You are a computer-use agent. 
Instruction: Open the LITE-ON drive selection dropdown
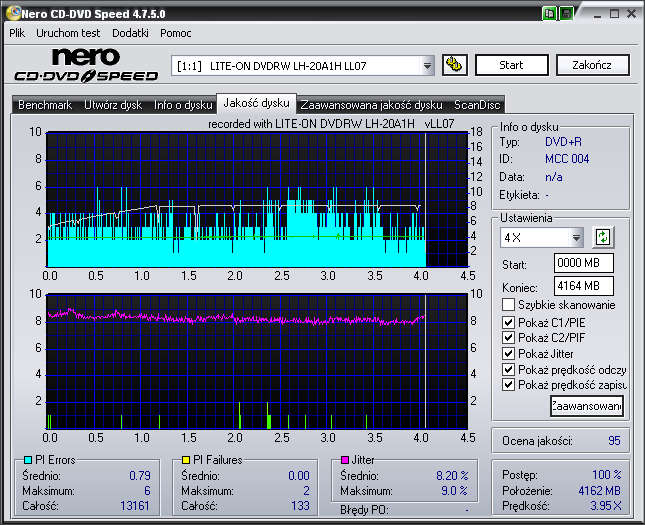(428, 66)
